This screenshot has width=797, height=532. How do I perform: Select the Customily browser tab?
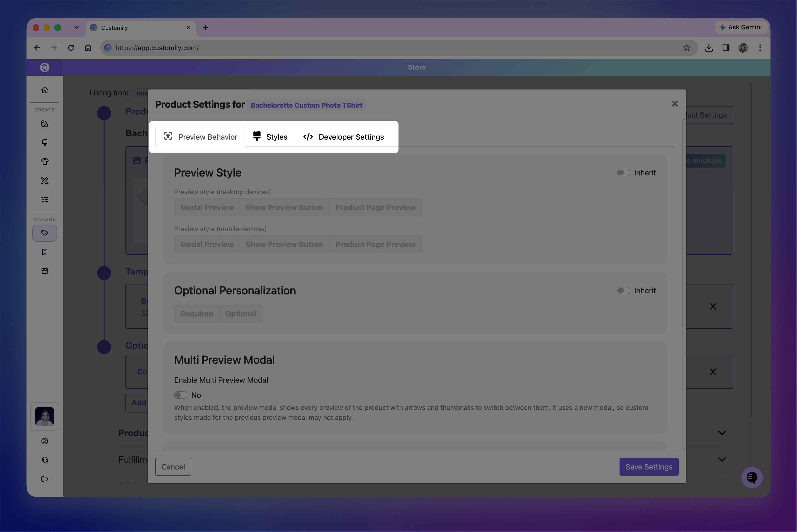point(141,28)
